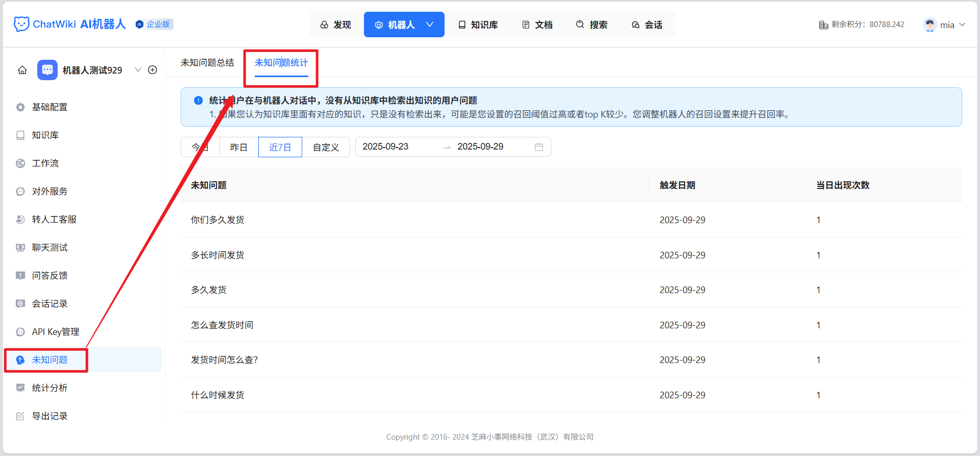
Task: Expand the 机器人测试929 robot switcher chevron
Action: click(x=138, y=70)
